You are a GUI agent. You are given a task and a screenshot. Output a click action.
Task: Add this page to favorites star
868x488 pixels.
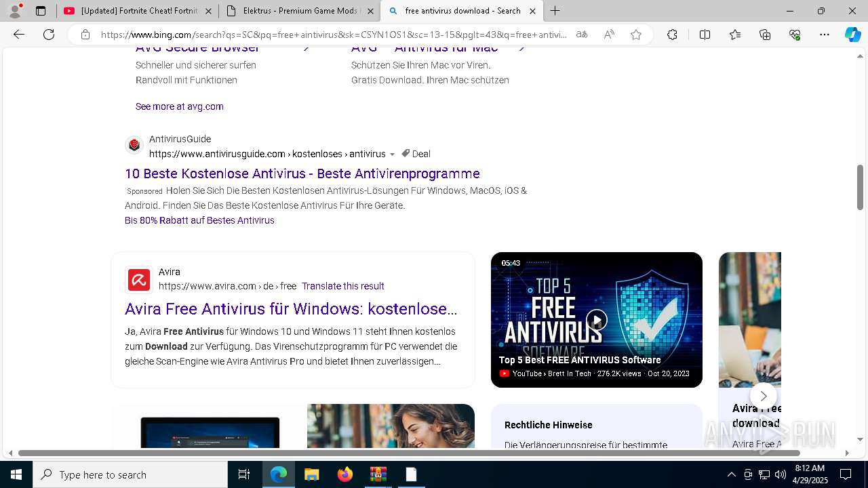tap(636, 35)
